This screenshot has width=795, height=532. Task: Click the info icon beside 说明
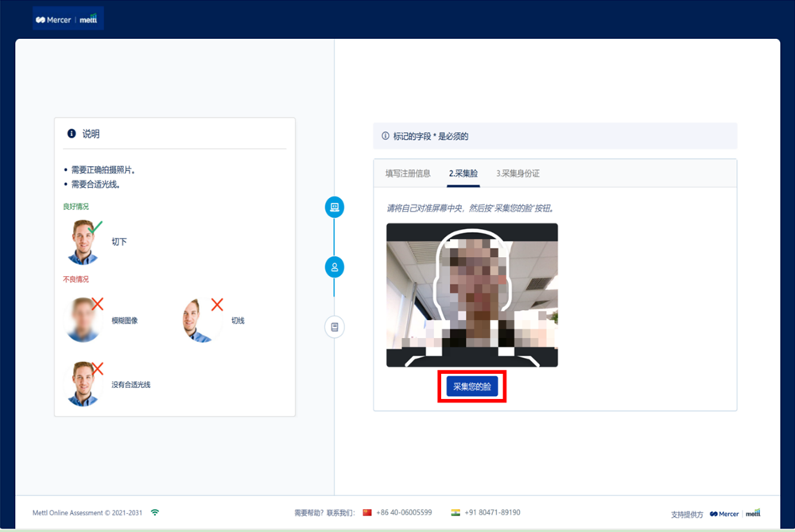coord(72,134)
